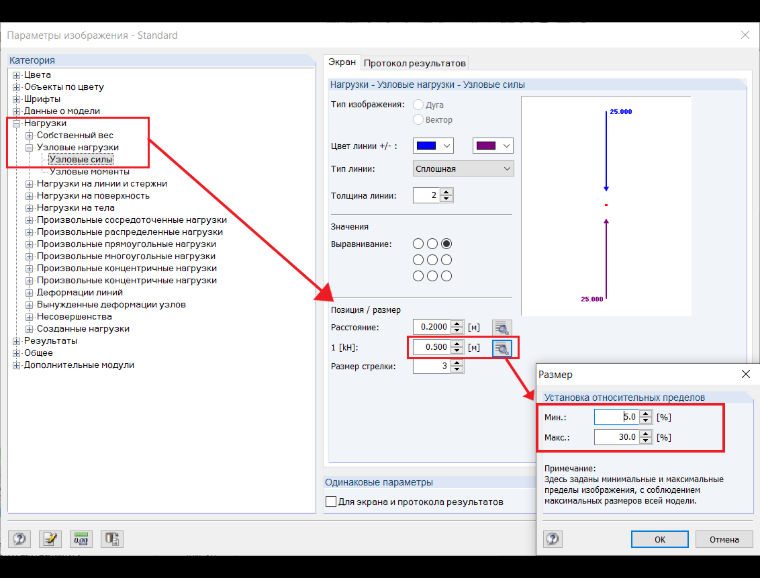Open limits dialog next to Расстояние field
This screenshot has height=578, width=760.
pos(502,328)
